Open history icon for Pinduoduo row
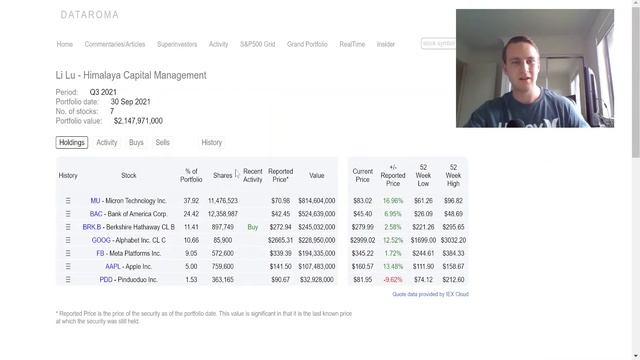640x360 pixels. tap(68, 280)
